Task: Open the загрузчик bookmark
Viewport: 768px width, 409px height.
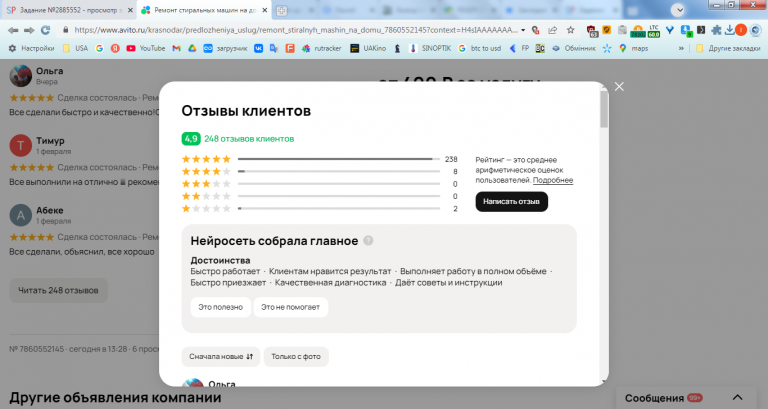Action: click(x=225, y=48)
